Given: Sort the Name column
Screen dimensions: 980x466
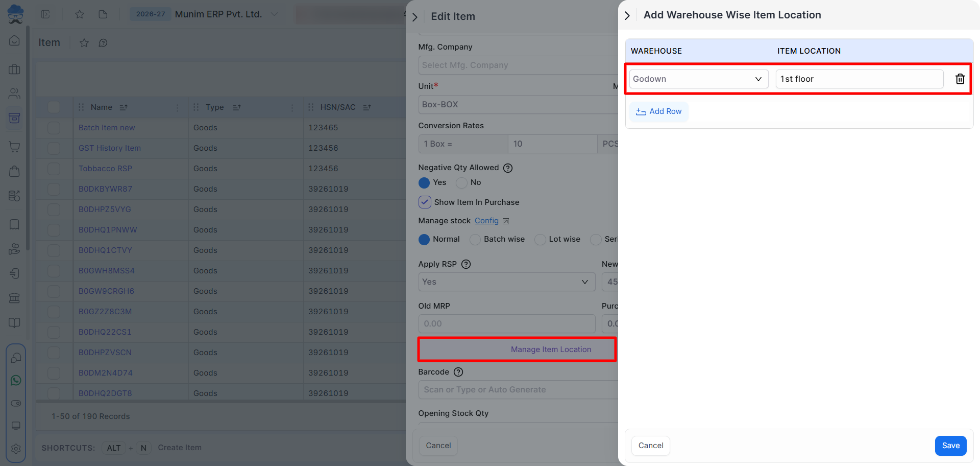Looking at the screenshot, I should 124,107.
